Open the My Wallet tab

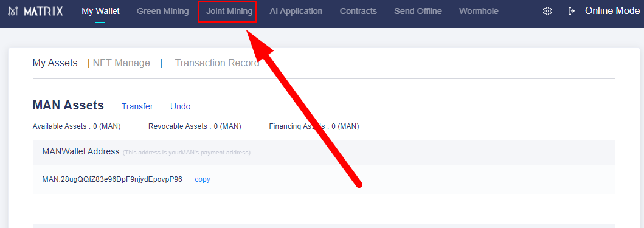[100, 11]
